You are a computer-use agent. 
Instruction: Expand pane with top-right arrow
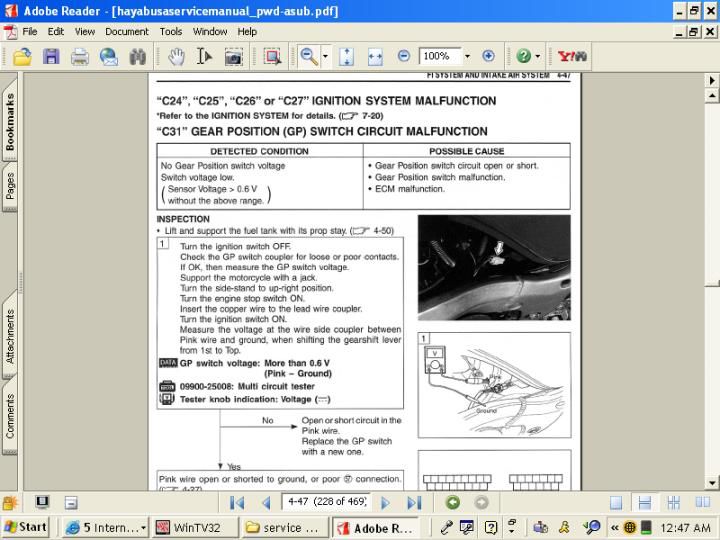coord(712,80)
